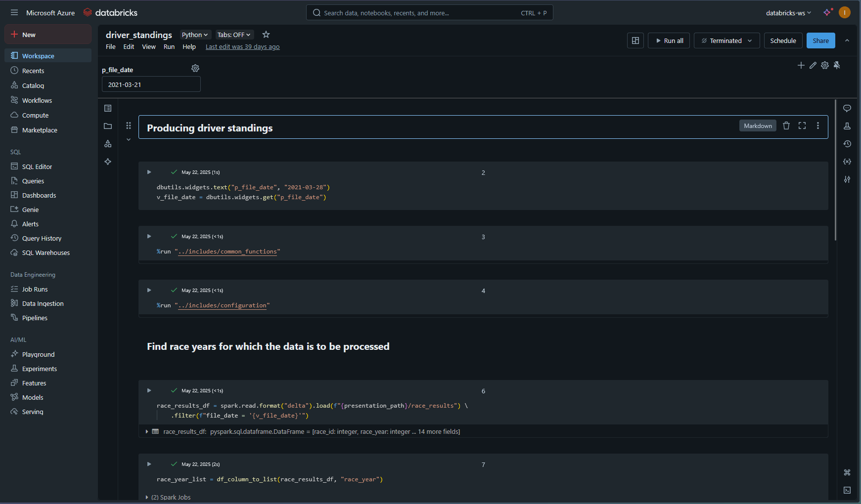Screen dimensions: 861x504
Task: Show keyboard shortcuts command icon
Action: pos(847,472)
